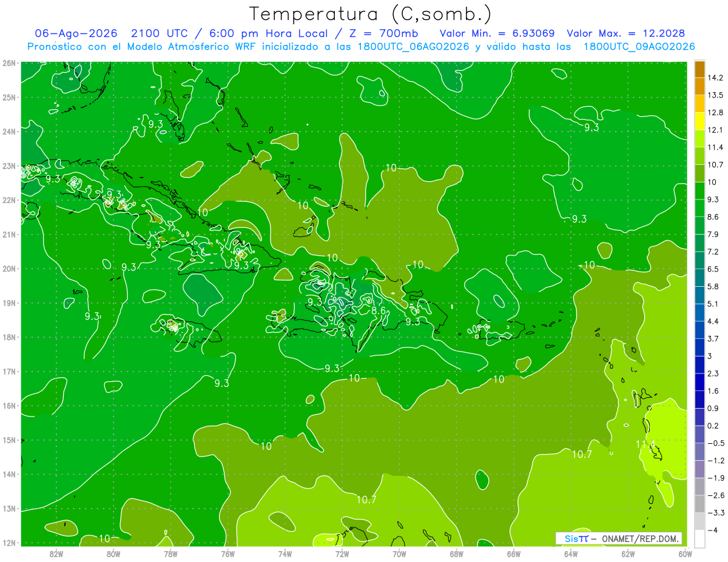The width and height of the screenshot is (728, 562).
Task: Select the "1800UTC_06AGO2026" initialization time
Action: click(413, 47)
